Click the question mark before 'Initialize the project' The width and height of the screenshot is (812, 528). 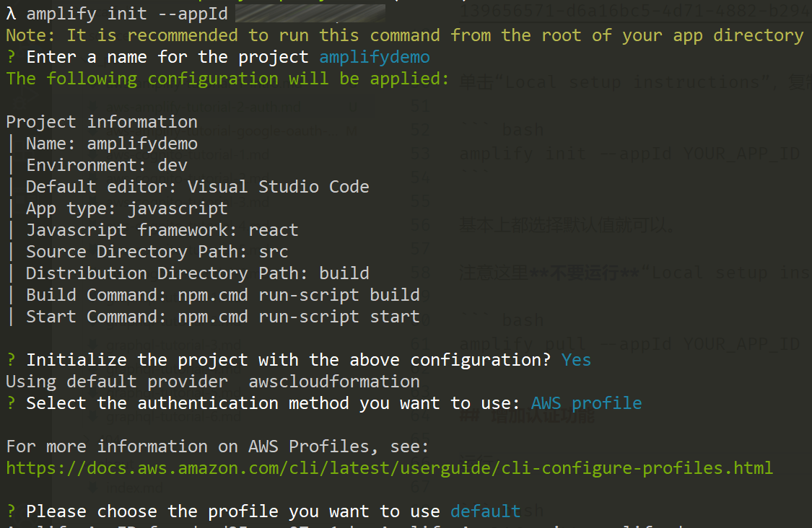click(11, 360)
